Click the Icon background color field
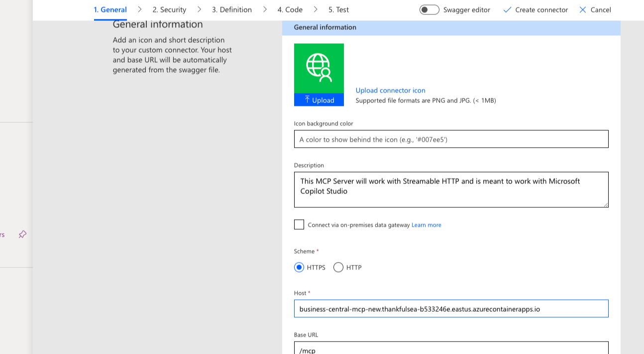644x354 pixels. click(x=451, y=139)
